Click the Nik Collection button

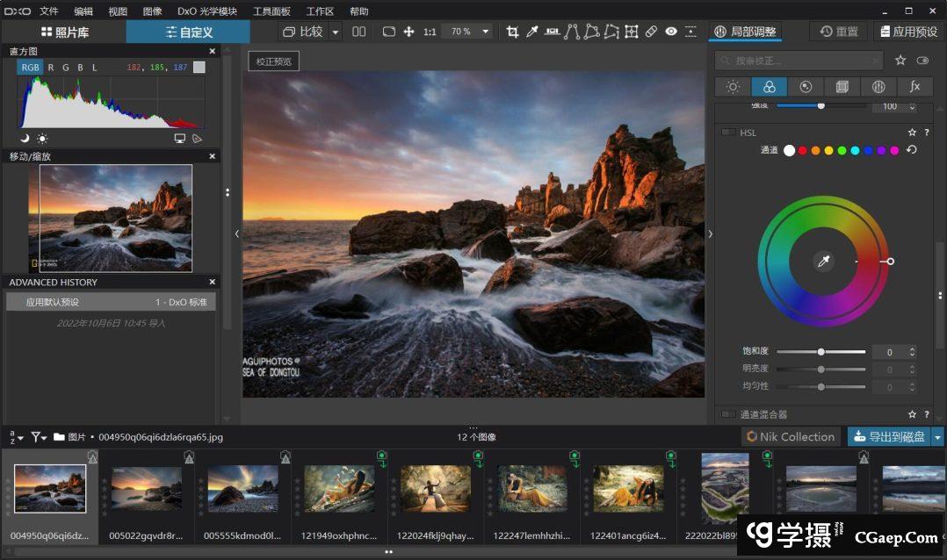click(790, 437)
